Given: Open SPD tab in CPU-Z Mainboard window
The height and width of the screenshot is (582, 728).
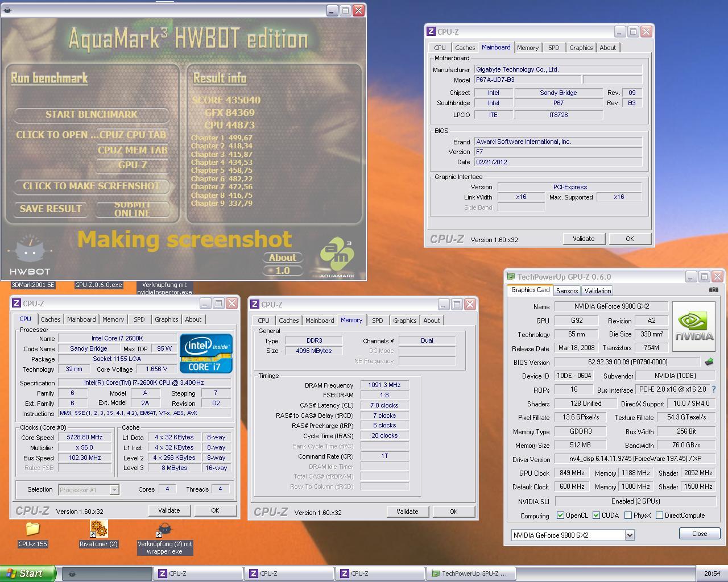Looking at the screenshot, I should 553,48.
